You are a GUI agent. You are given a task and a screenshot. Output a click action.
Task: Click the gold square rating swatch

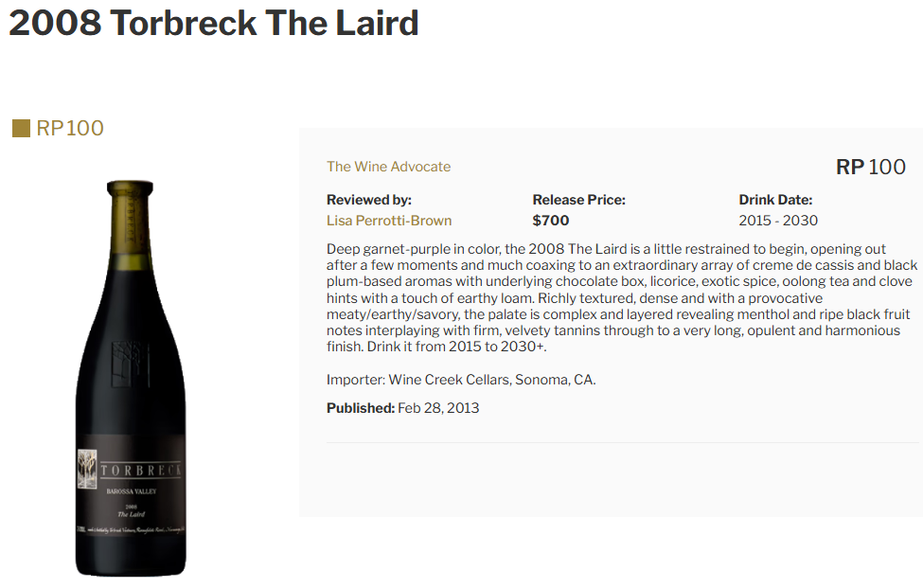point(21,129)
